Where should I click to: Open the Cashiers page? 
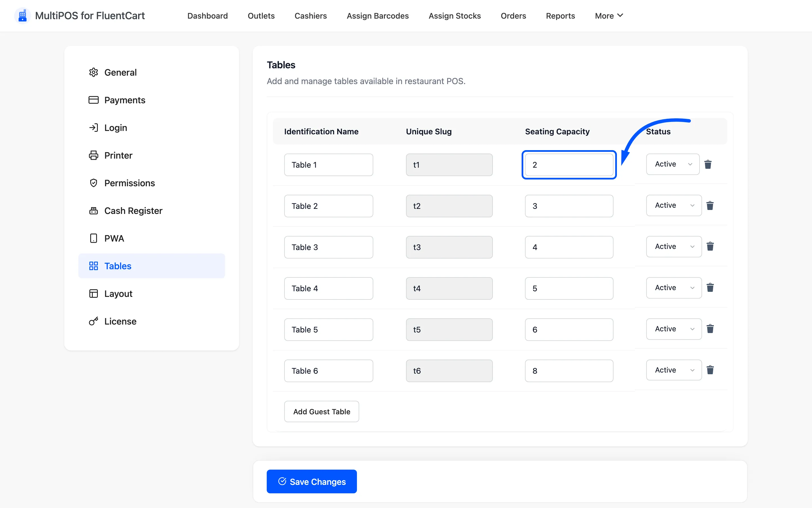[x=310, y=16]
